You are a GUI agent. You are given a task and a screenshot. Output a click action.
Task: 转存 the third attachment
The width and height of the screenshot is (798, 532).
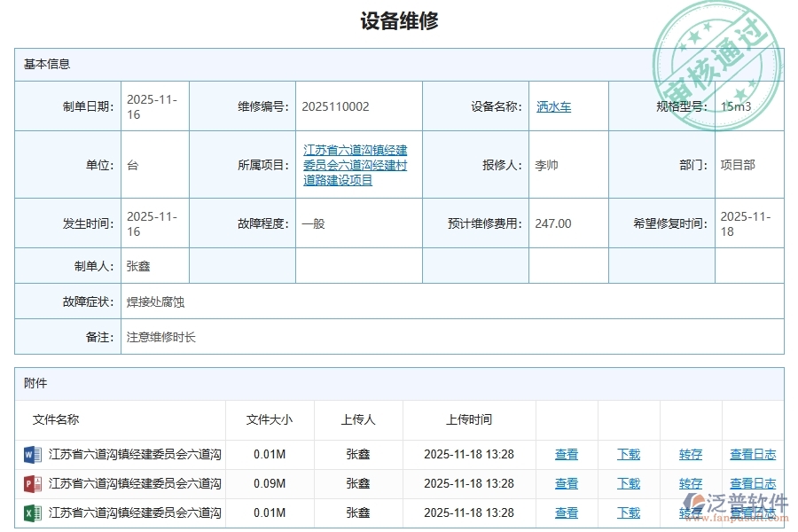(x=691, y=512)
